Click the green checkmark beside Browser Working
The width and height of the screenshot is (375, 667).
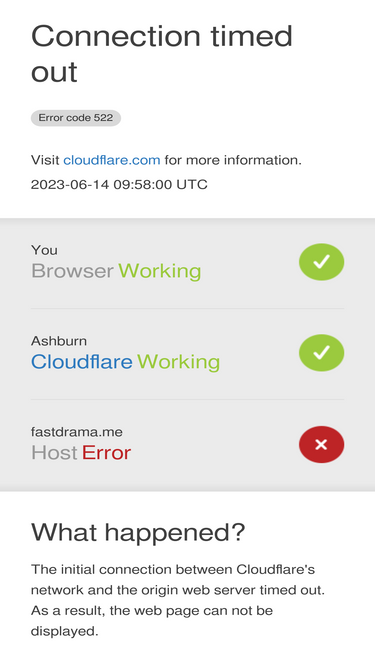click(x=321, y=262)
